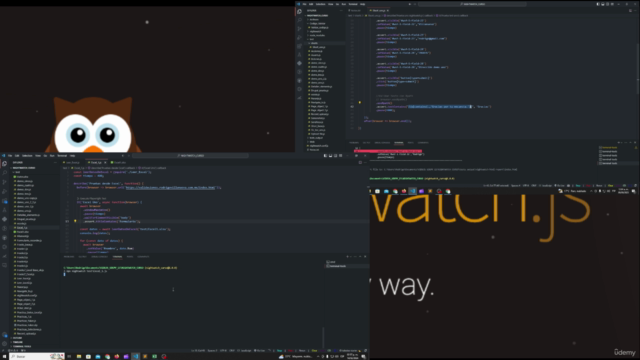Screen dimensions: 640x360
Task: Click the lightbulb code action in the Excel_1.js editor
Action: [x=75, y=221]
